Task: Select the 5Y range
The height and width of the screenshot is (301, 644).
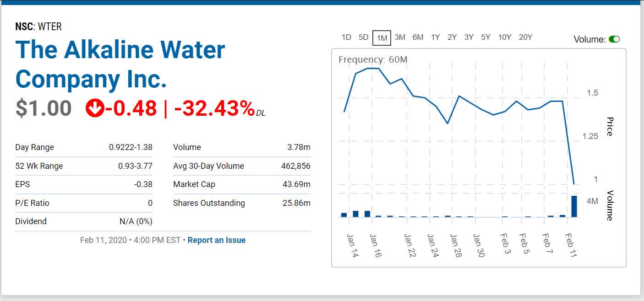Action: 486,37
